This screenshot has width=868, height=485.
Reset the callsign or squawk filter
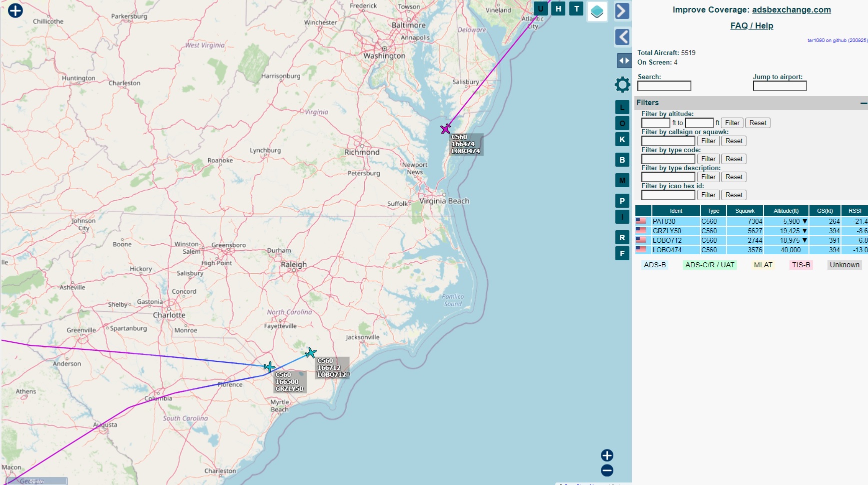click(x=733, y=141)
